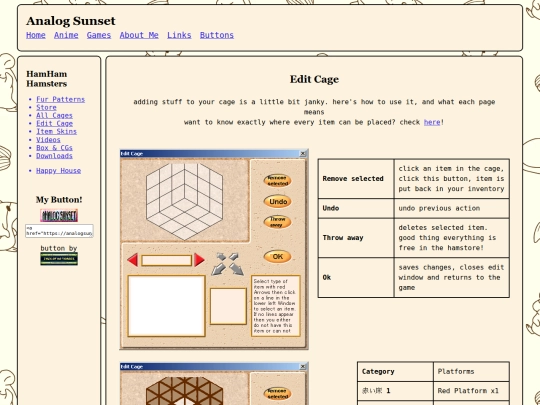Viewport: 540px width, 405px height.
Task: Click the instruction text box in Edit Cage
Action: click(x=276, y=306)
